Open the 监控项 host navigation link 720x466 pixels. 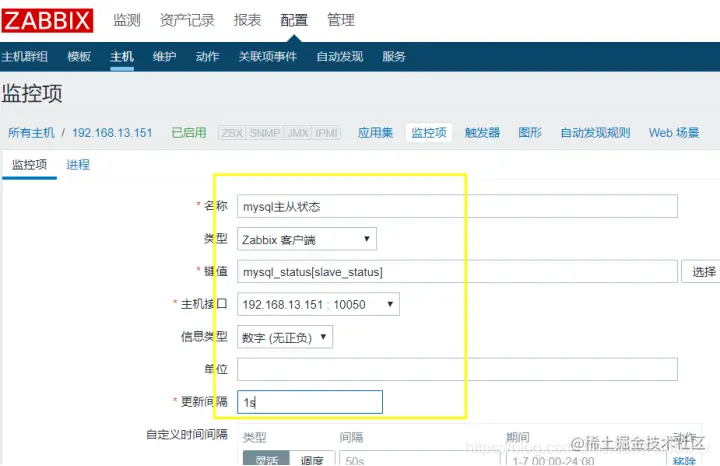(x=429, y=133)
